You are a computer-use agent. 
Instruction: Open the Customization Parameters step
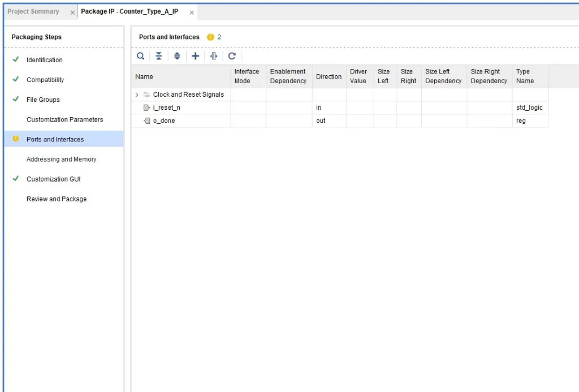click(64, 120)
